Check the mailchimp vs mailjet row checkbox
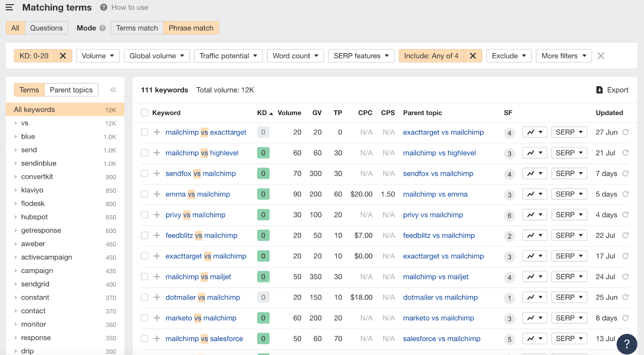This screenshot has height=355, width=644. [144, 277]
